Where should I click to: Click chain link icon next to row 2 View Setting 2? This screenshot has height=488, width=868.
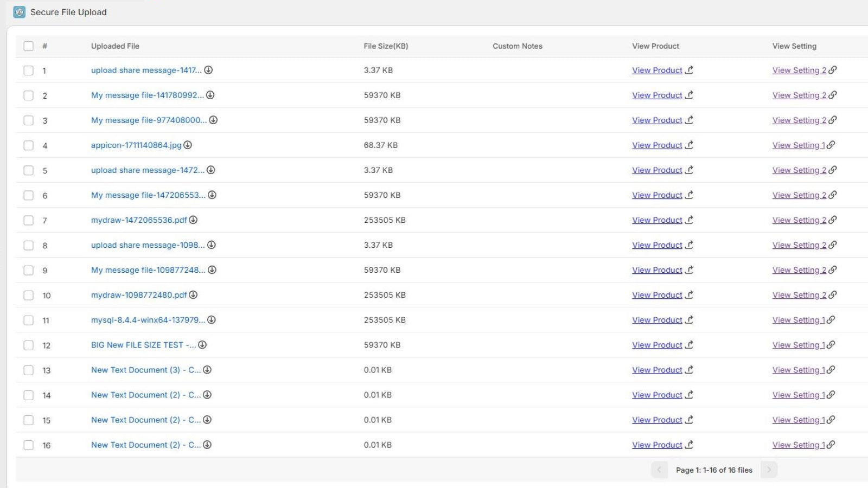coord(832,95)
